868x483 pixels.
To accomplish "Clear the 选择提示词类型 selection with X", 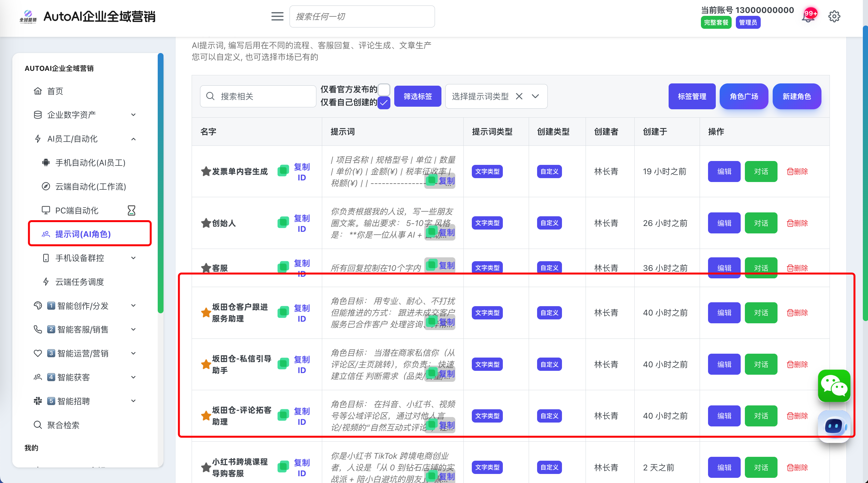I will coord(519,96).
